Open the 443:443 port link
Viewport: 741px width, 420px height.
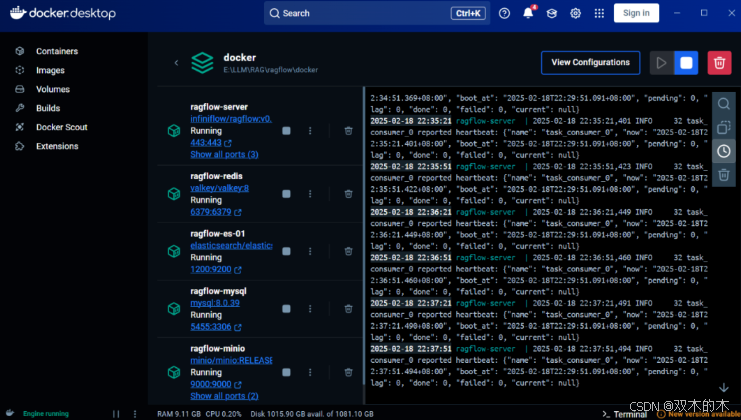coord(206,142)
